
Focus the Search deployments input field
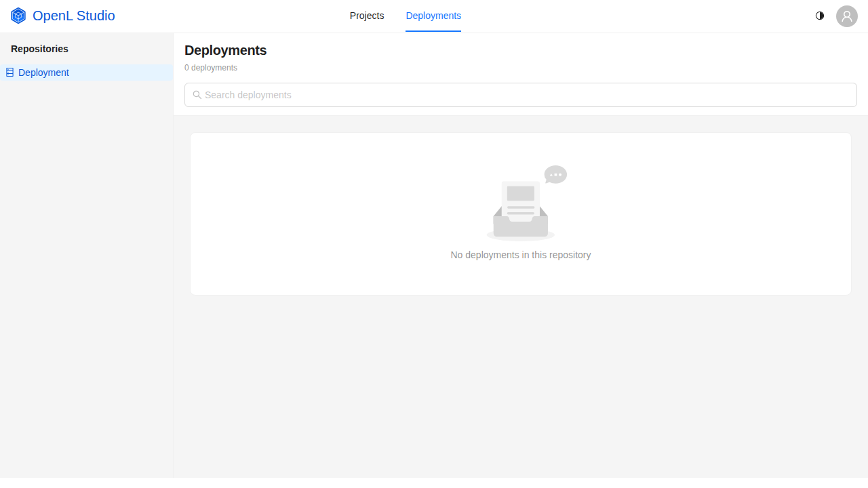(x=521, y=95)
